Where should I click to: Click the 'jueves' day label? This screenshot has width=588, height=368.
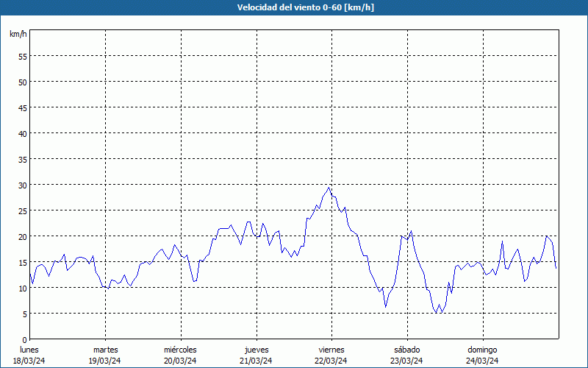[x=257, y=350]
